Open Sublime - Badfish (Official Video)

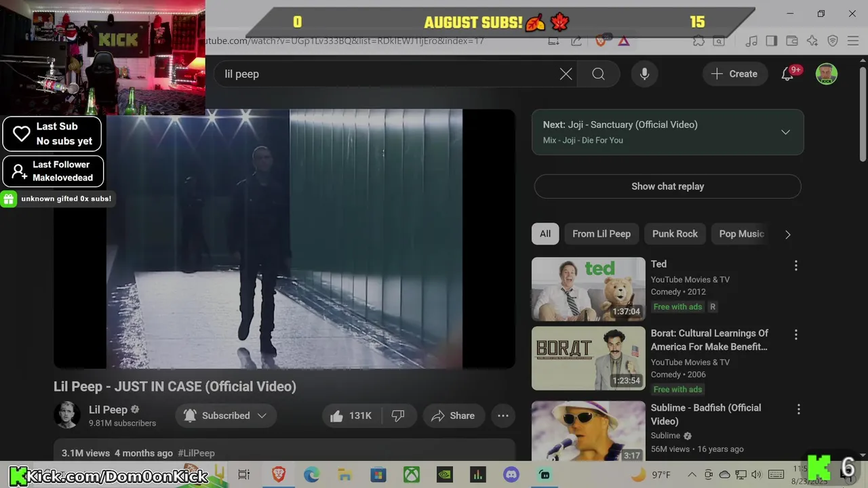click(706, 414)
